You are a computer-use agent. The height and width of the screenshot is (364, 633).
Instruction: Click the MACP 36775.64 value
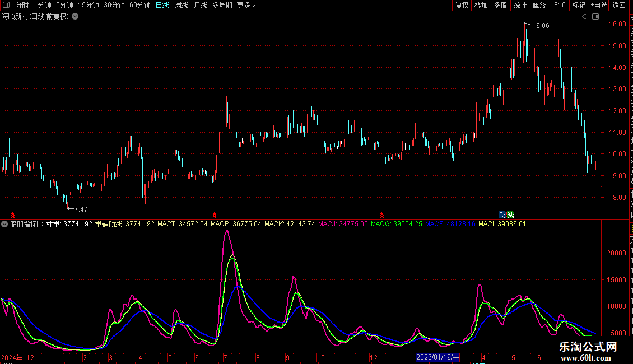pos(236,224)
